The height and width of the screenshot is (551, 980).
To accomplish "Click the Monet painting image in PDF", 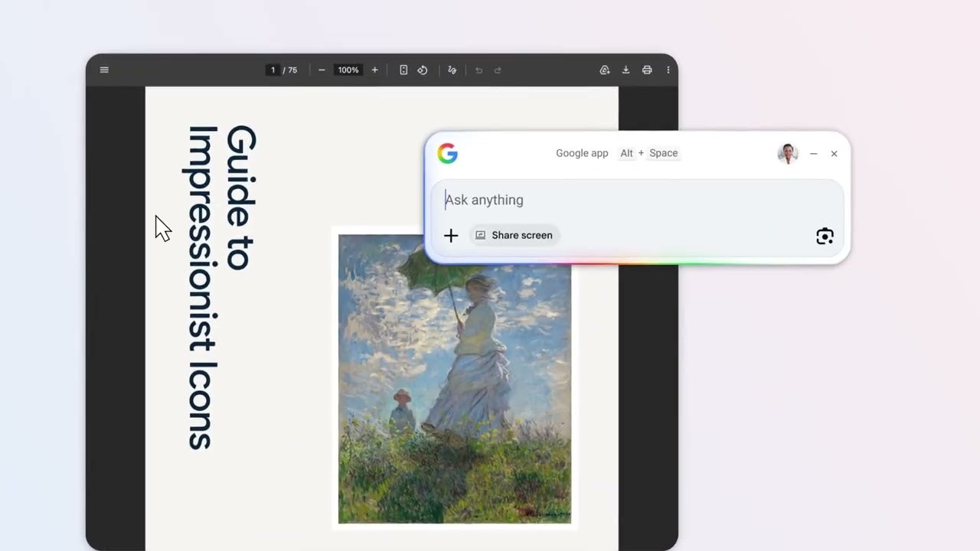I will click(x=455, y=379).
